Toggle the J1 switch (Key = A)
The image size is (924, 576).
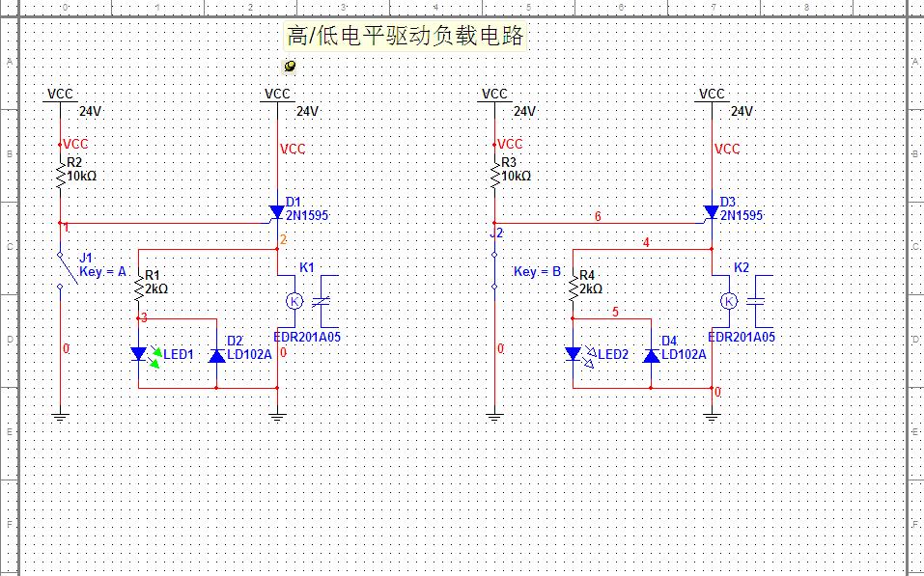click(63, 269)
